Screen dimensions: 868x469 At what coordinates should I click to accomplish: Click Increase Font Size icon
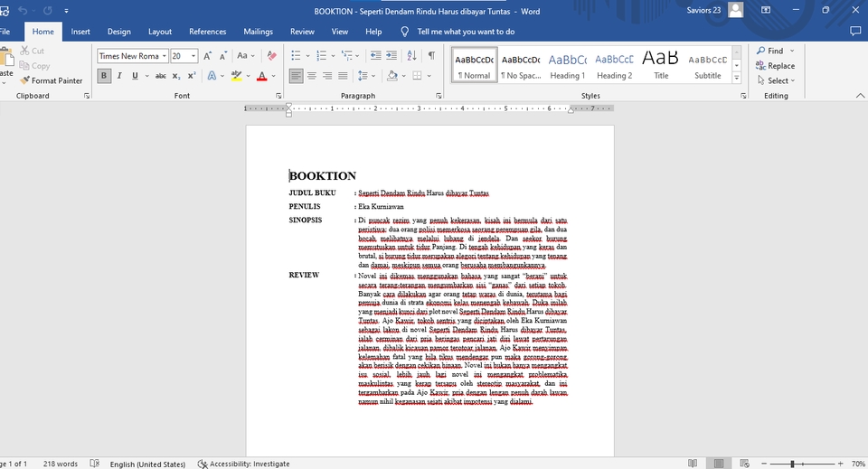pyautogui.click(x=207, y=56)
